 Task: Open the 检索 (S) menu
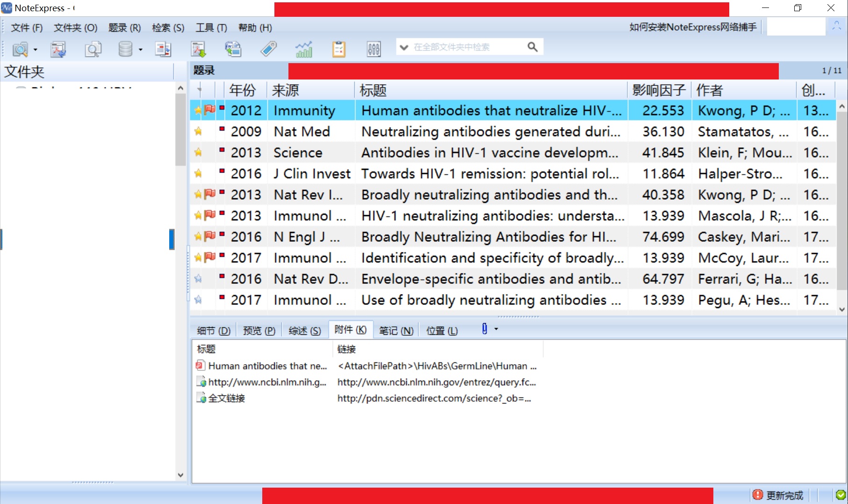(x=168, y=28)
